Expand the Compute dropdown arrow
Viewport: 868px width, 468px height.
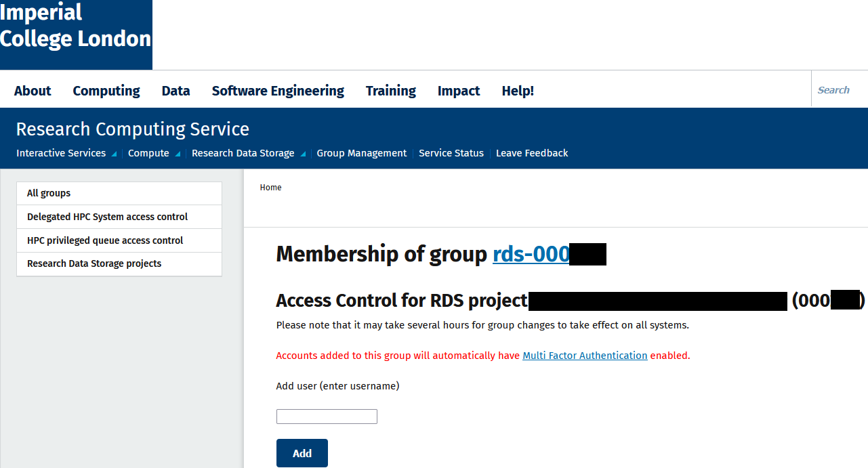[x=178, y=154]
